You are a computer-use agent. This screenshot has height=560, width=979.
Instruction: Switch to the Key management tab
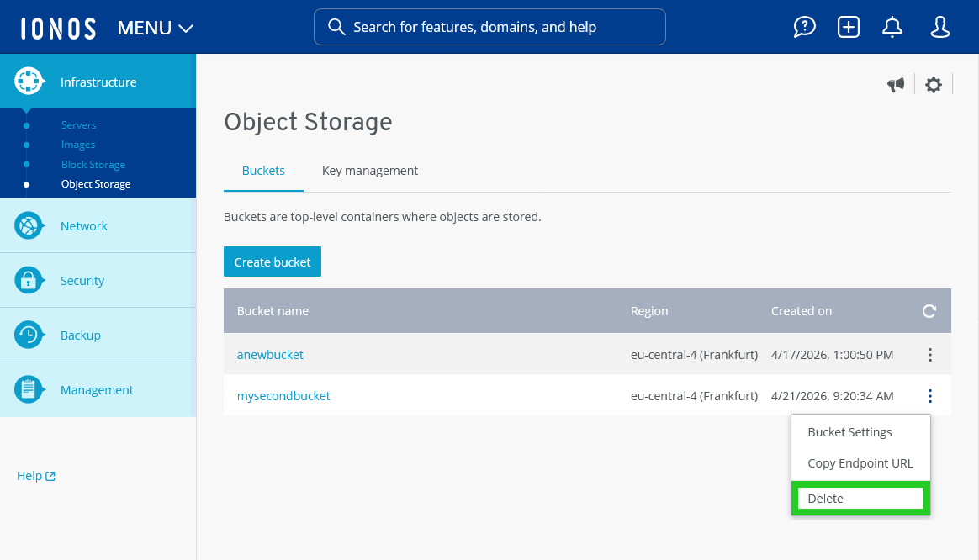(369, 170)
